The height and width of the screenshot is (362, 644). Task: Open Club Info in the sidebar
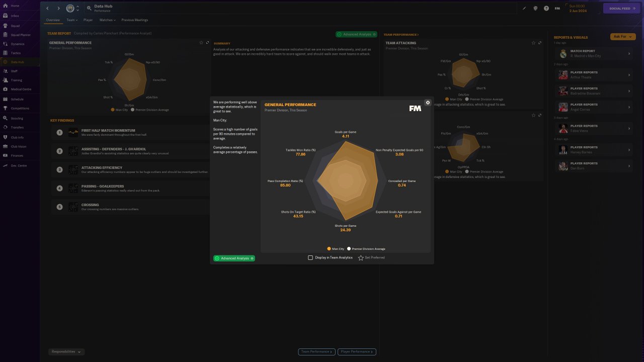point(17,137)
